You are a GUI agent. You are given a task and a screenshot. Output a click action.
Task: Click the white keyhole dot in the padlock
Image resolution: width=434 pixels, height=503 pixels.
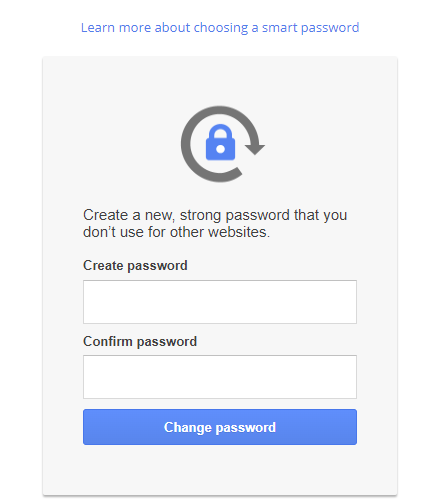click(x=220, y=149)
